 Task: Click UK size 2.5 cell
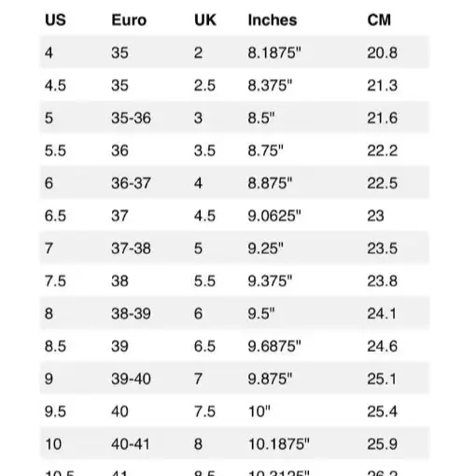[204, 85]
